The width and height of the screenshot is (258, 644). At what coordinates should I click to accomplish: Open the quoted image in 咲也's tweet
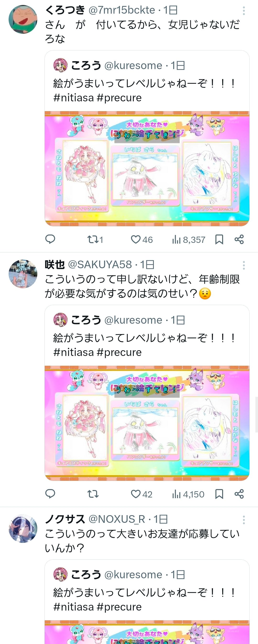click(x=147, y=423)
